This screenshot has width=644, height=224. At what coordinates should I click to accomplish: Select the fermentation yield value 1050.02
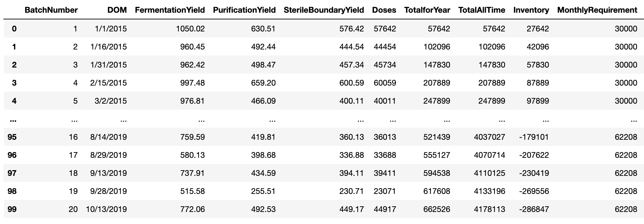coord(190,29)
